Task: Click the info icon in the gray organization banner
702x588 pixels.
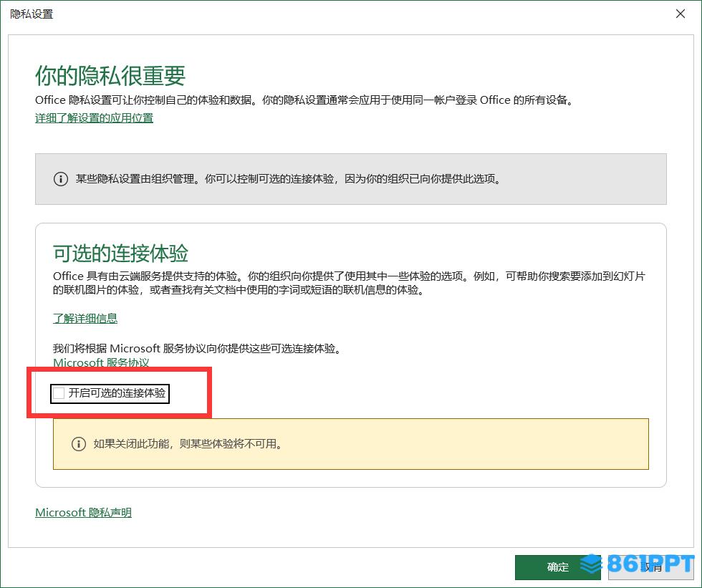Action: click(x=60, y=179)
